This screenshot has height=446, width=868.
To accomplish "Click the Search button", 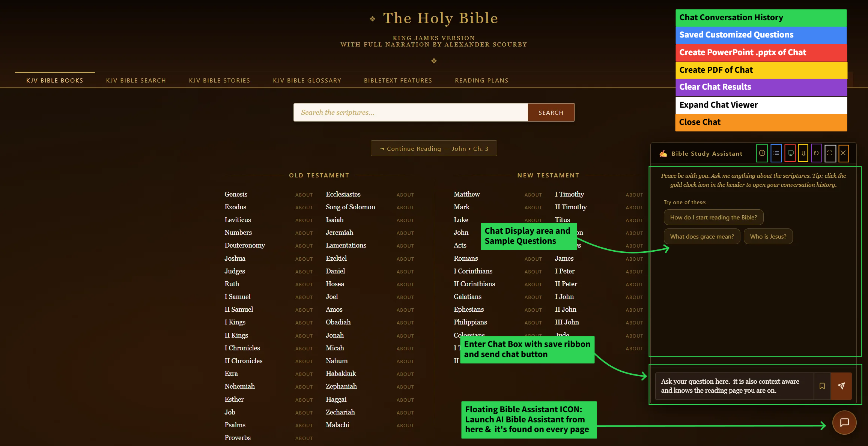I will tap(551, 113).
